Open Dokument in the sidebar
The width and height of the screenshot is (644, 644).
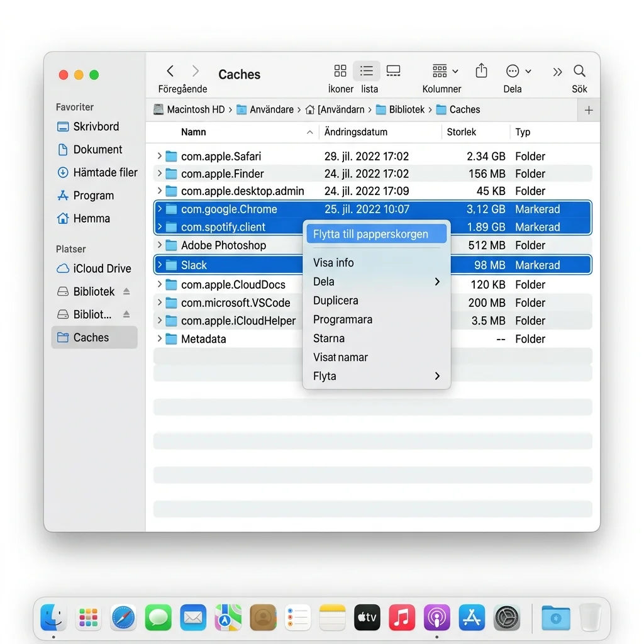96,150
